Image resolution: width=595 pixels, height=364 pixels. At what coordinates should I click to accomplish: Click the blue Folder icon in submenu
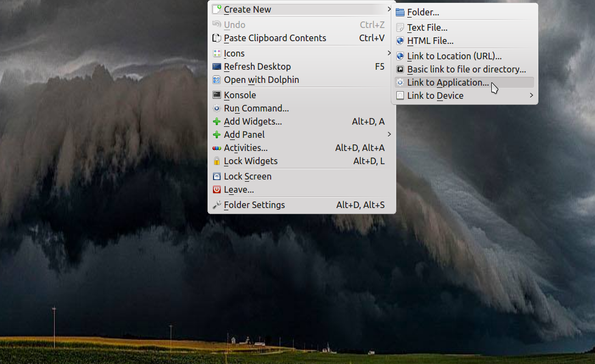point(400,12)
